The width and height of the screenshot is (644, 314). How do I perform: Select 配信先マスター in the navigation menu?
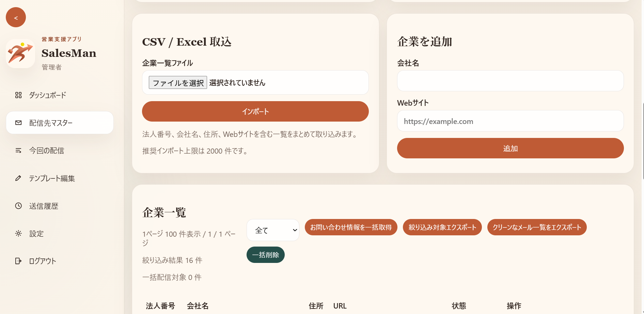(x=50, y=123)
